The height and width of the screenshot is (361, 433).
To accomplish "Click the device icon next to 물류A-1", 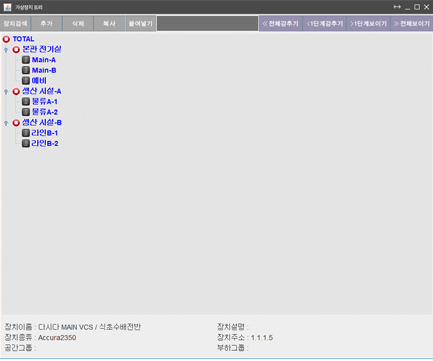I will point(26,102).
